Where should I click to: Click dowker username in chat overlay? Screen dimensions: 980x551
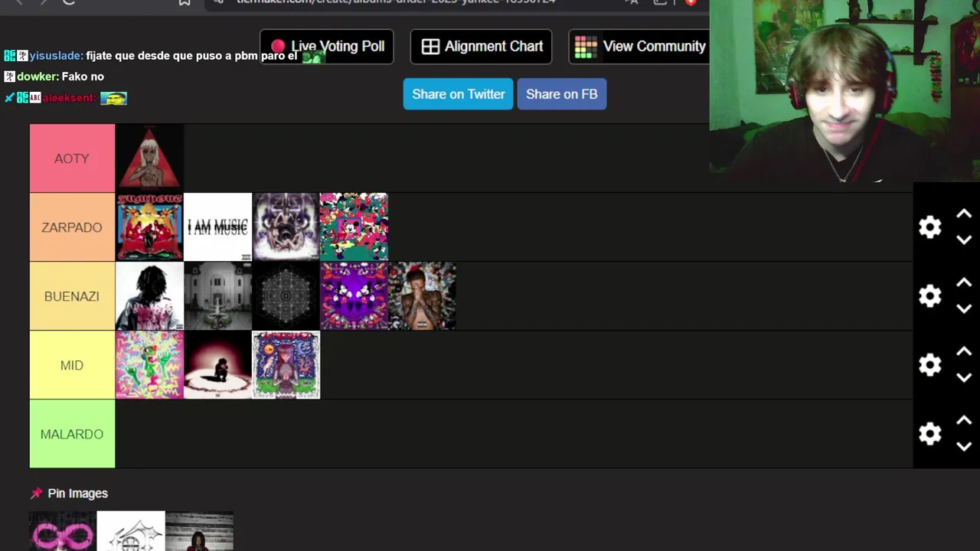(x=38, y=77)
